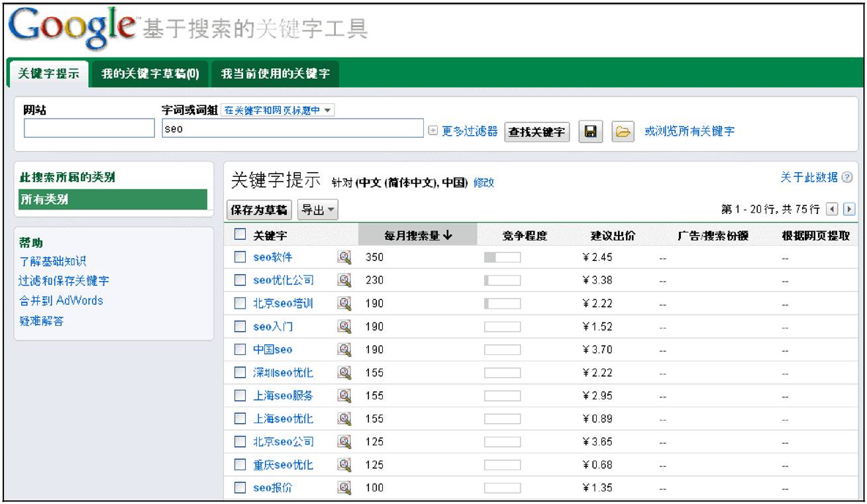Screen dimensions: 867x504
Task: Open the seo软件 keyword link
Action: click(272, 258)
